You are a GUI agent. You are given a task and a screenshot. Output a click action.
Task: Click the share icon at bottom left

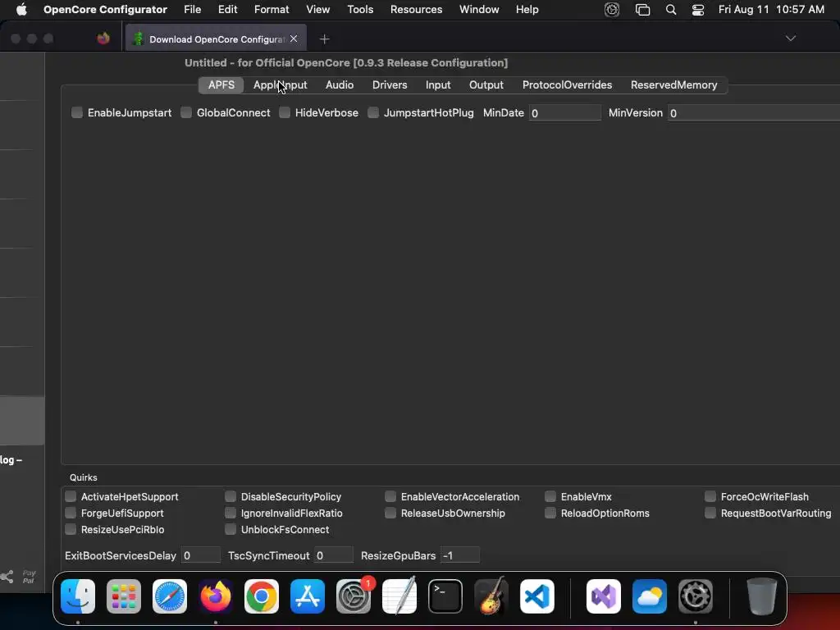tap(7, 577)
